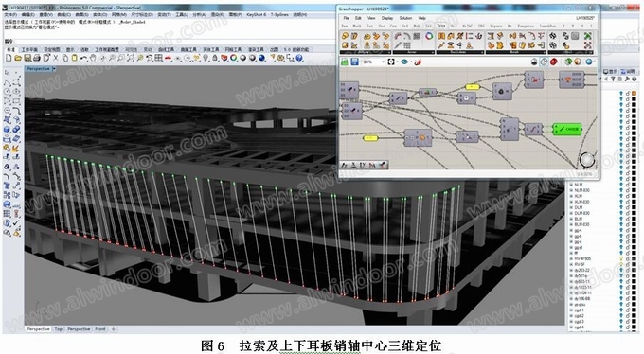Click the red preview cube icon in Grasshopper
The image size is (644, 354).
click(554, 62)
